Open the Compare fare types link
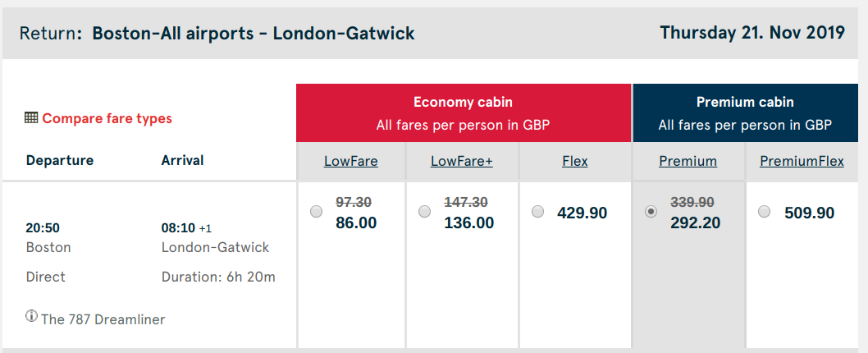Image resolution: width=868 pixels, height=353 pixels. pyautogui.click(x=107, y=118)
